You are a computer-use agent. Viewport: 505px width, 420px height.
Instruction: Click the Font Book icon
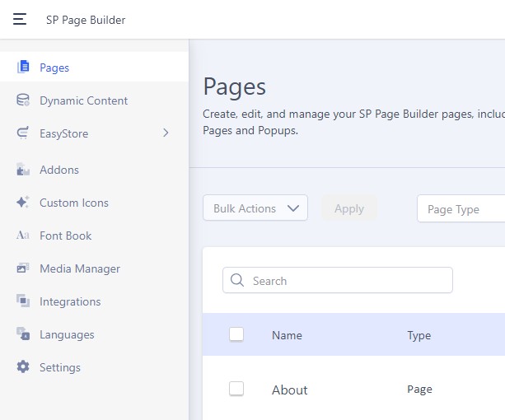click(23, 236)
